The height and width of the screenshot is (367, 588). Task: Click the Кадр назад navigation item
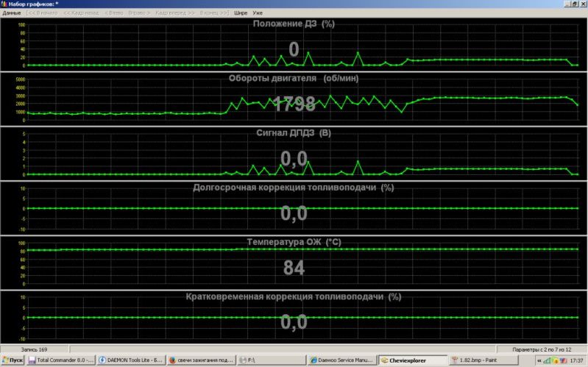[80, 13]
